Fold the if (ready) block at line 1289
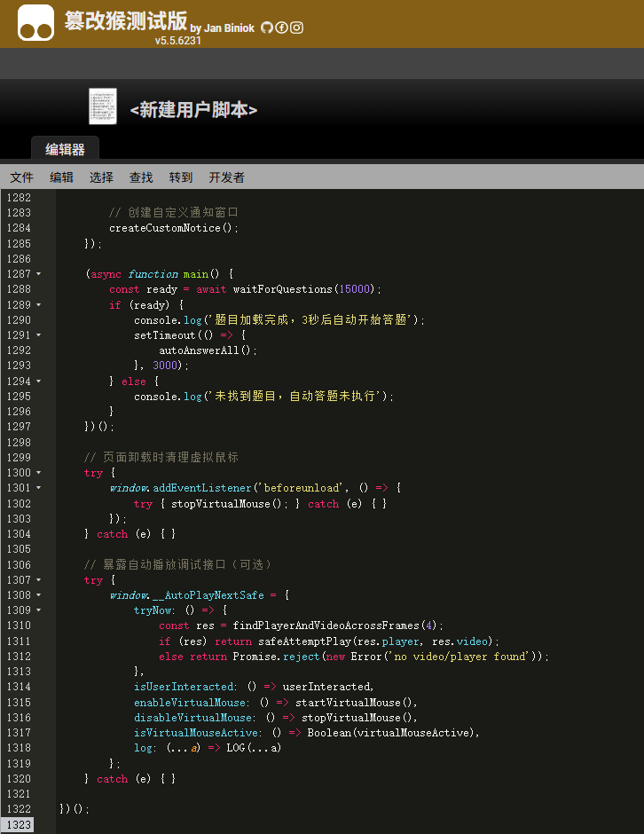Image resolution: width=644 pixels, height=834 pixels. click(x=39, y=304)
